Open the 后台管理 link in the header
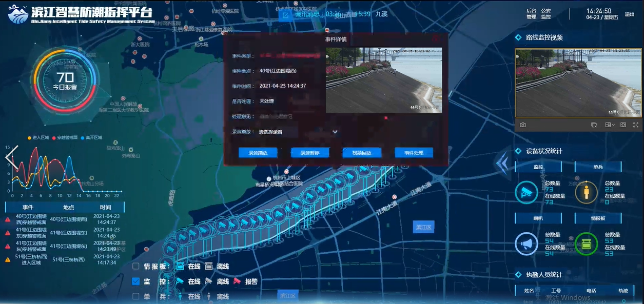Viewport: 644px width, 304px height. click(531, 14)
